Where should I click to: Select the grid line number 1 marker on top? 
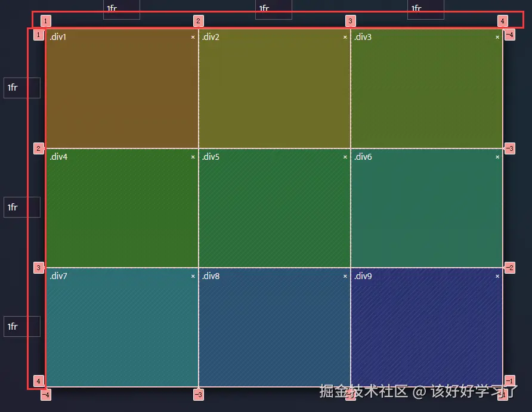(45, 20)
